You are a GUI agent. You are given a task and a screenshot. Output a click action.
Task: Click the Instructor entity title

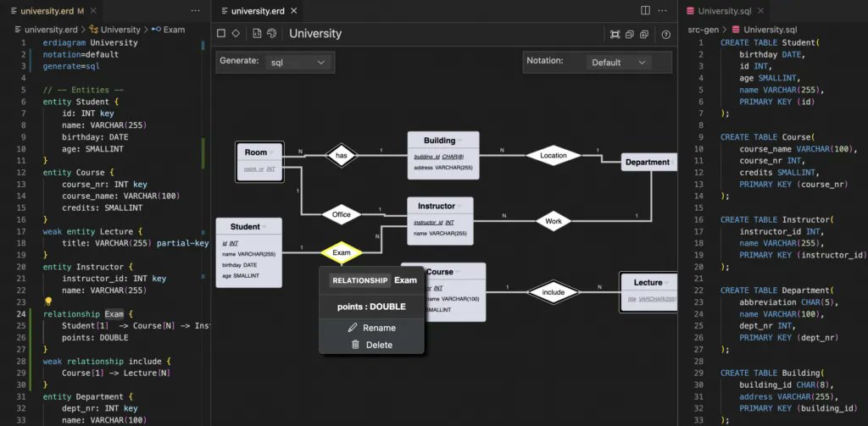(437, 206)
